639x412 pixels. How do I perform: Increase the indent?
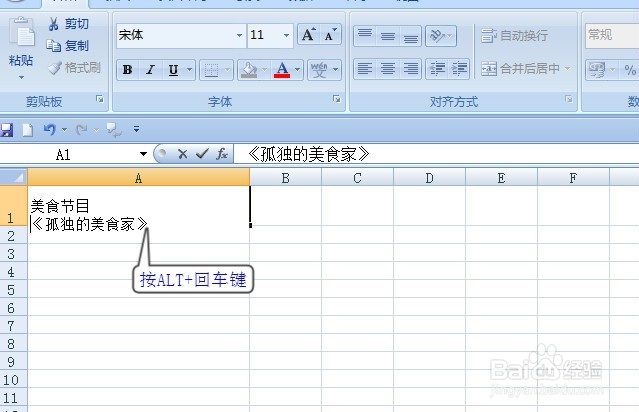click(x=459, y=68)
